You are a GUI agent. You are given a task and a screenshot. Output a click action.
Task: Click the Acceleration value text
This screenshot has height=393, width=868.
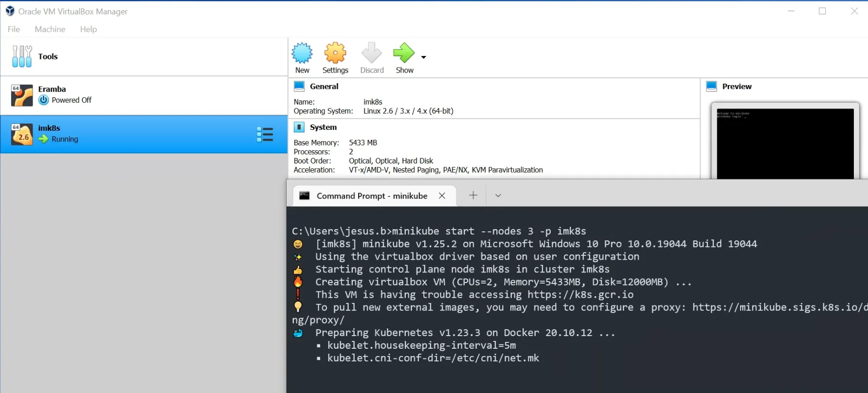446,170
